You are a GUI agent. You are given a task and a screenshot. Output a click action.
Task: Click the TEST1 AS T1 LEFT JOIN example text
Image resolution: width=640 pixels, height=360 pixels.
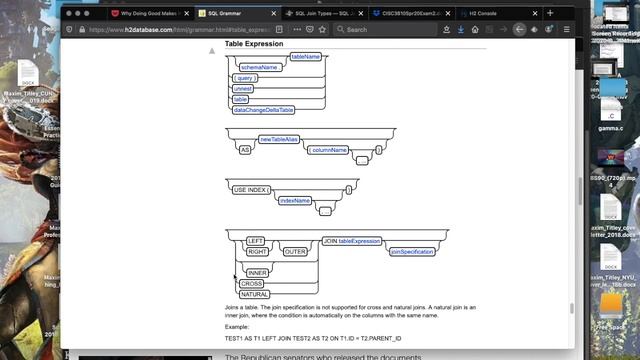(x=313, y=338)
